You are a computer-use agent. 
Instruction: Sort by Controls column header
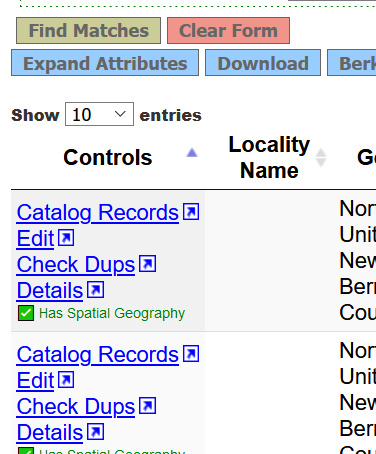pyautogui.click(x=108, y=157)
